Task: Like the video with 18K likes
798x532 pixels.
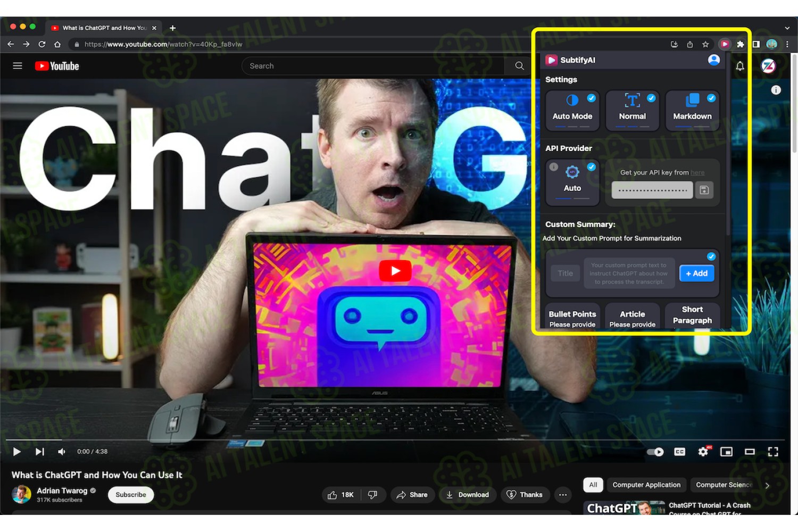Action: (341, 495)
